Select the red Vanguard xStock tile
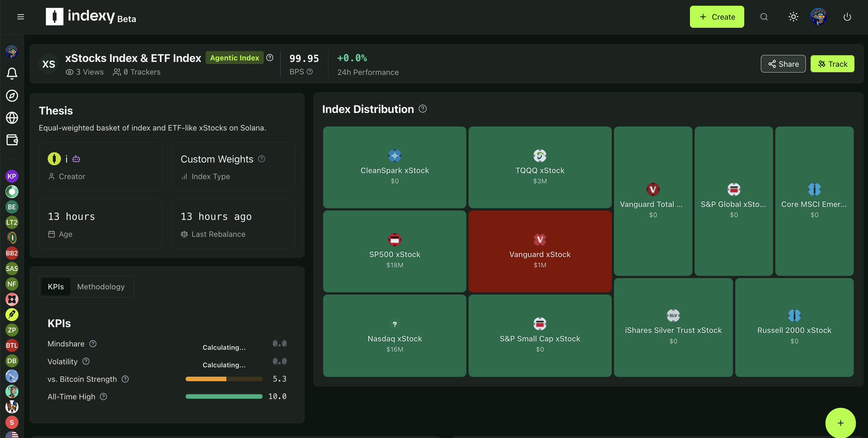 click(540, 251)
